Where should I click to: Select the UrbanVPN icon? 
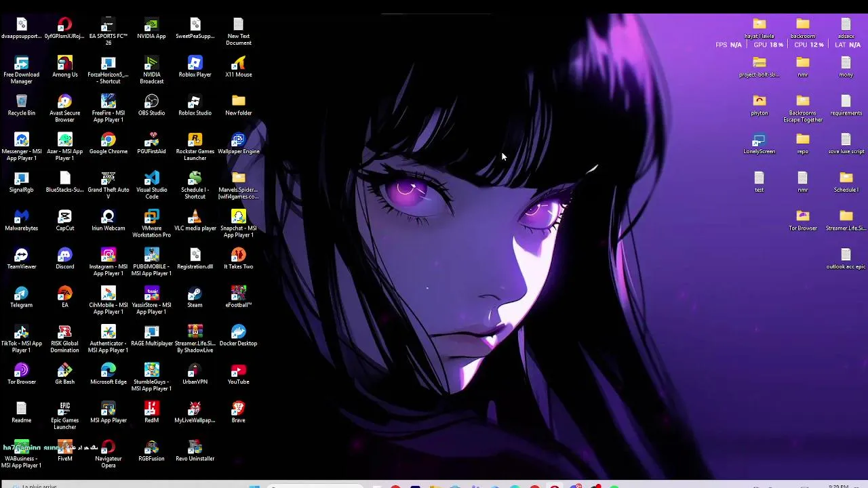coord(195,375)
